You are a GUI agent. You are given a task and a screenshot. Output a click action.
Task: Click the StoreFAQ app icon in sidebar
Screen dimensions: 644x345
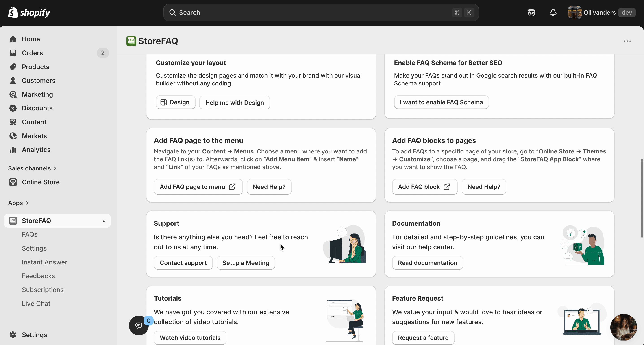pyautogui.click(x=13, y=221)
